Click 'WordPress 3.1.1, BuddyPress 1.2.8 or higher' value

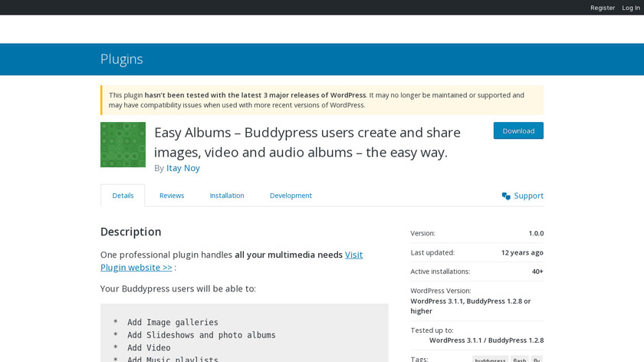coord(470,306)
